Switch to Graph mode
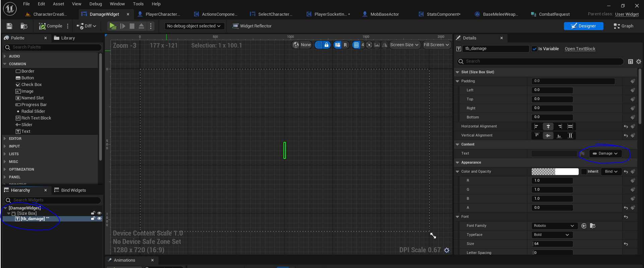The image size is (644, 268). coord(623,26)
